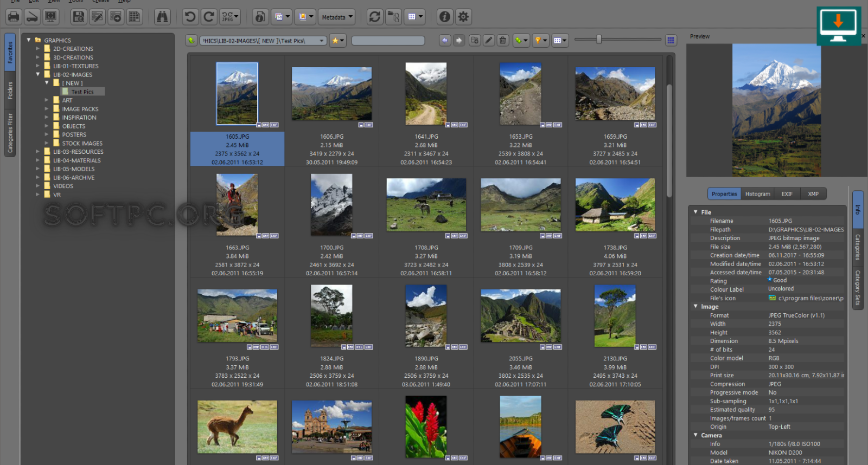The image size is (868, 465).
Task: Select the Properties tab
Action: [x=724, y=194]
